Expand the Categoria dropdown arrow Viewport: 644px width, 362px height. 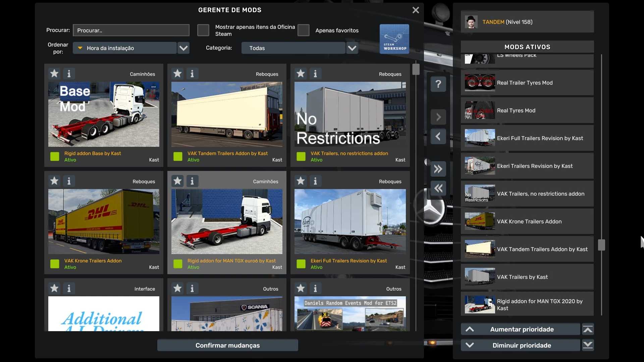click(x=352, y=48)
